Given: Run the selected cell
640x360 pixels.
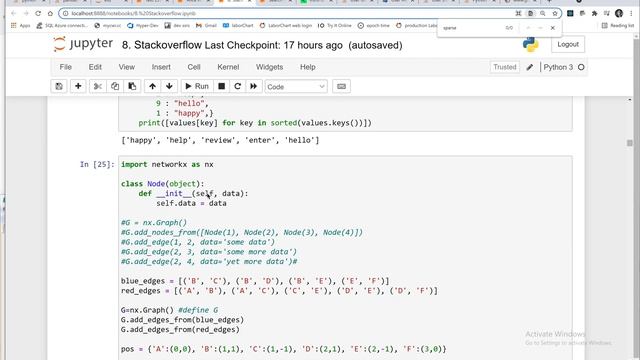Looking at the screenshot, I should 197,87.
